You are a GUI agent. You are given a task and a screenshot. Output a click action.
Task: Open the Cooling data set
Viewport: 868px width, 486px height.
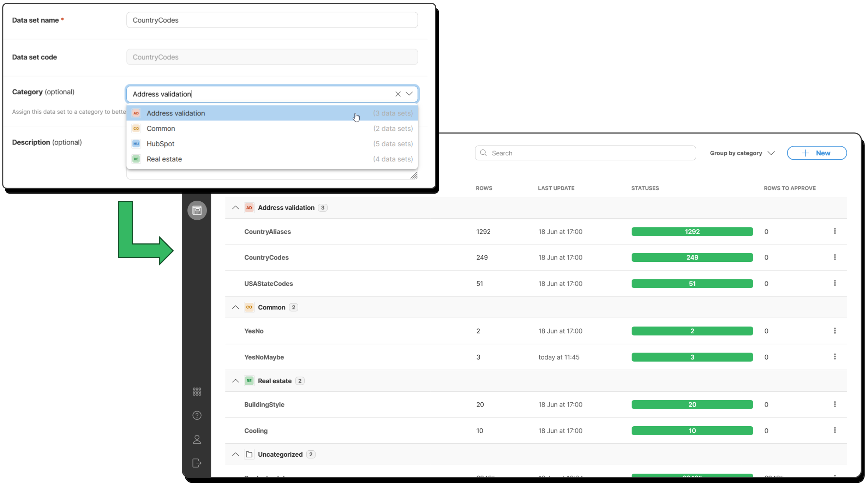pos(256,431)
